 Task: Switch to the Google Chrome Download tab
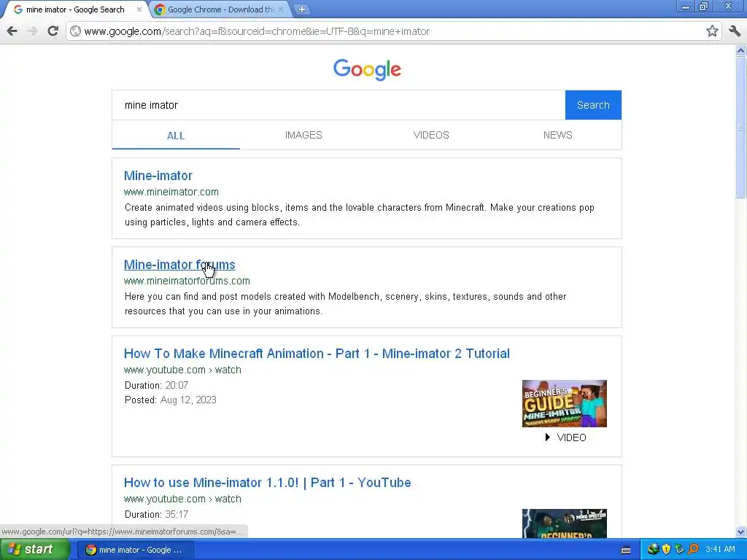(x=220, y=9)
